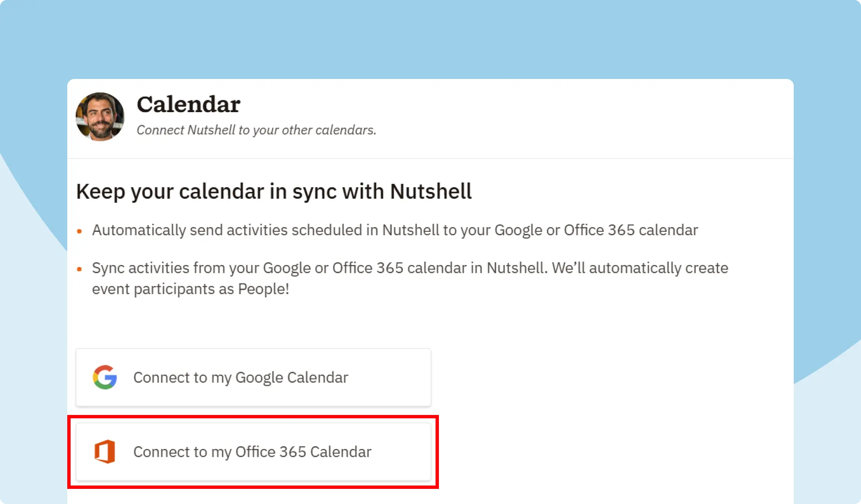861x504 pixels.
Task: Click the circular photo next to Calendar heading
Action: tap(100, 117)
